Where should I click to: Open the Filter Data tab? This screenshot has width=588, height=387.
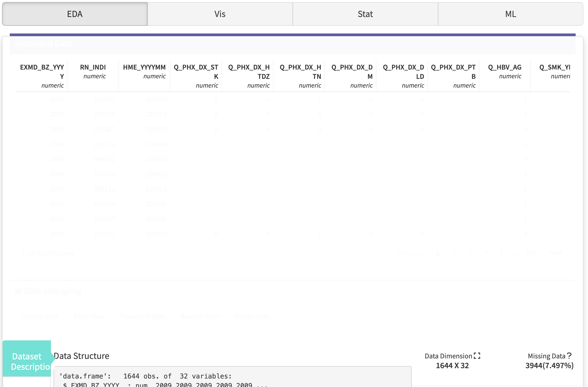click(x=89, y=316)
